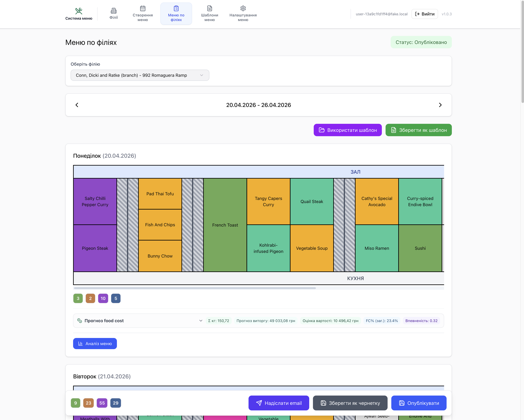
Task: Click the FC% (заг.): 23.4% chip
Action: (x=382, y=321)
